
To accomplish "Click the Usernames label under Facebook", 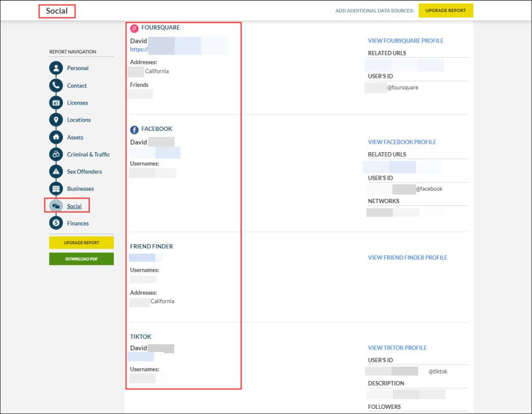I will pyautogui.click(x=144, y=164).
